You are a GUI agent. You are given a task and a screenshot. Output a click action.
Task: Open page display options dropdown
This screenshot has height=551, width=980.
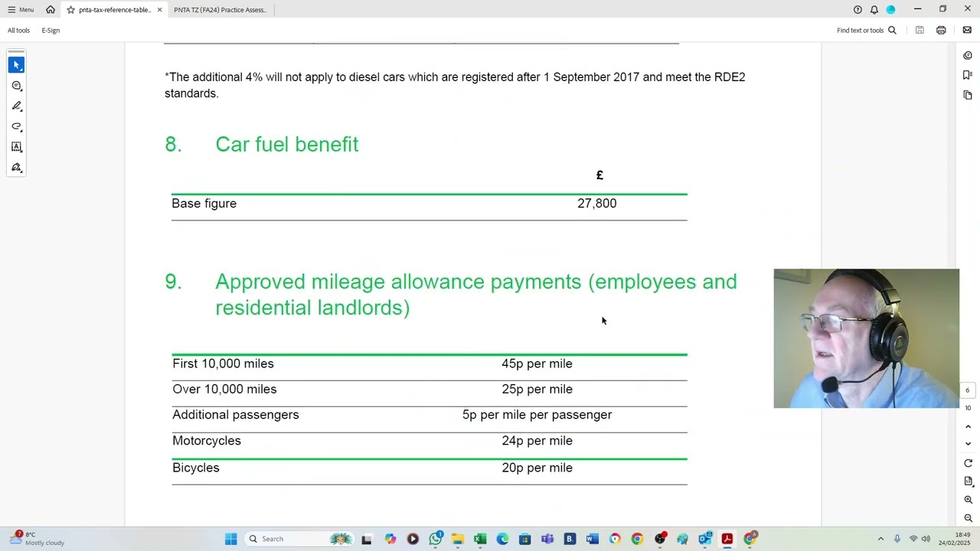[968, 481]
